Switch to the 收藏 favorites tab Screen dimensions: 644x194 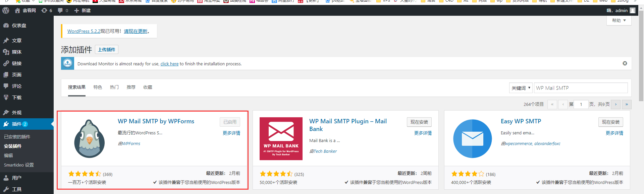(x=148, y=87)
